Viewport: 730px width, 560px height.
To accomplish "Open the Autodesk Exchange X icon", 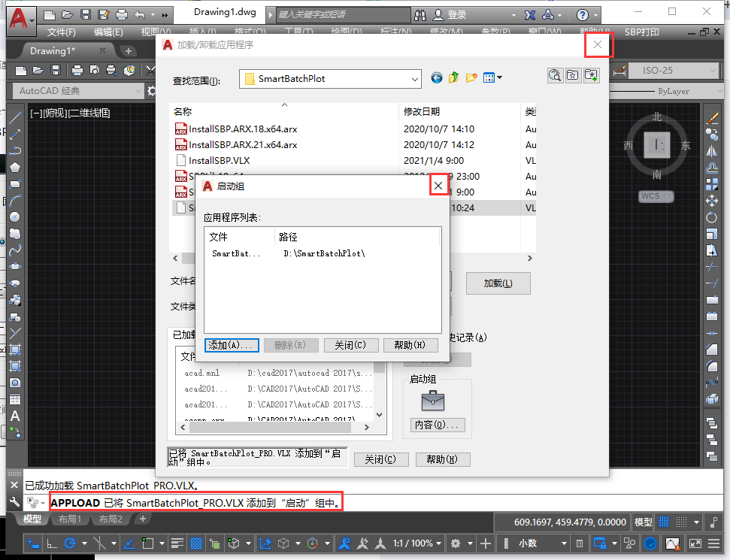I will pos(530,15).
